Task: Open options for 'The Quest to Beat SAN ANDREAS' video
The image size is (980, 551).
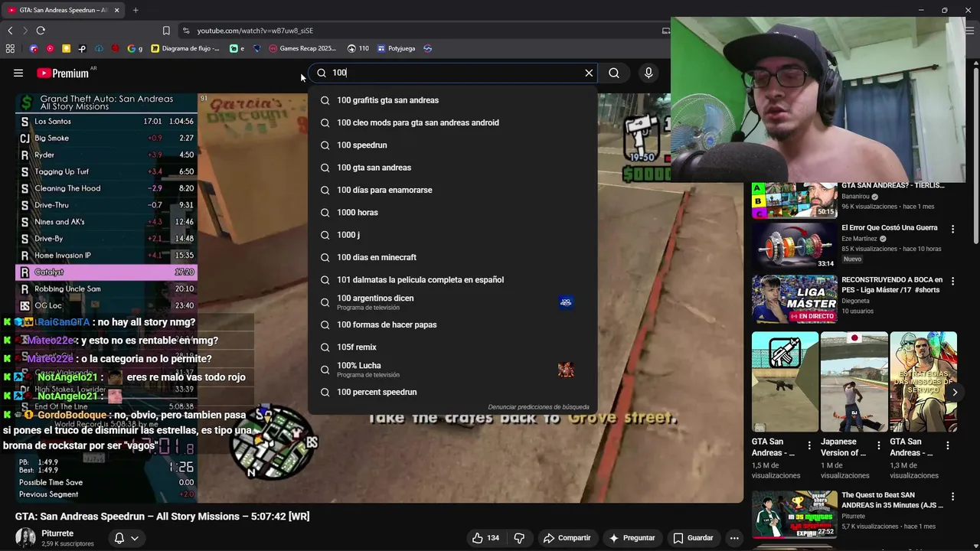Action: click(x=953, y=497)
